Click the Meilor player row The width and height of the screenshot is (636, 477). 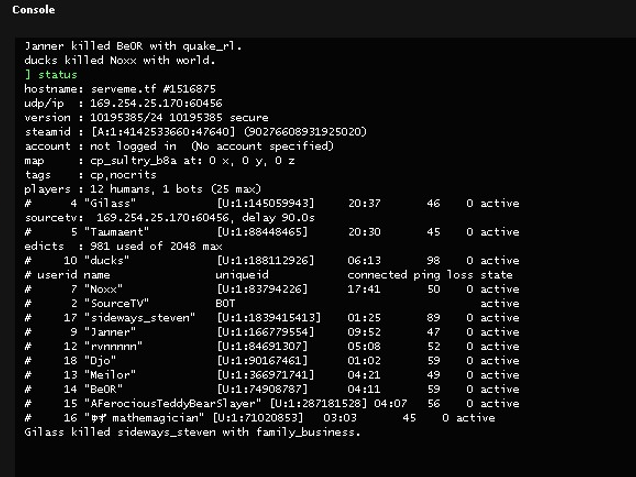(x=270, y=375)
